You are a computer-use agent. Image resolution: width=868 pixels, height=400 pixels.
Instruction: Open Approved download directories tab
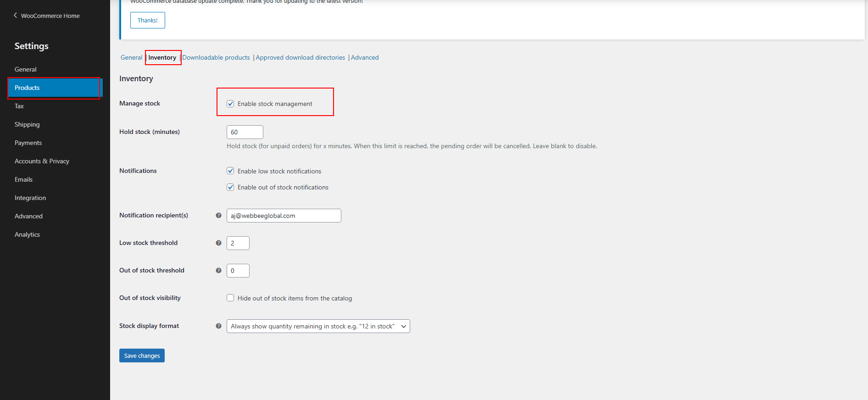300,58
